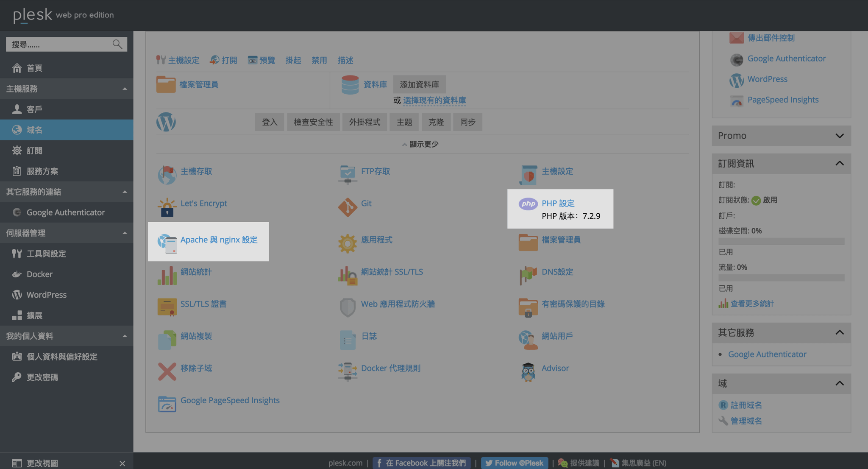Select 工具與設定 in the sidebar

46,254
